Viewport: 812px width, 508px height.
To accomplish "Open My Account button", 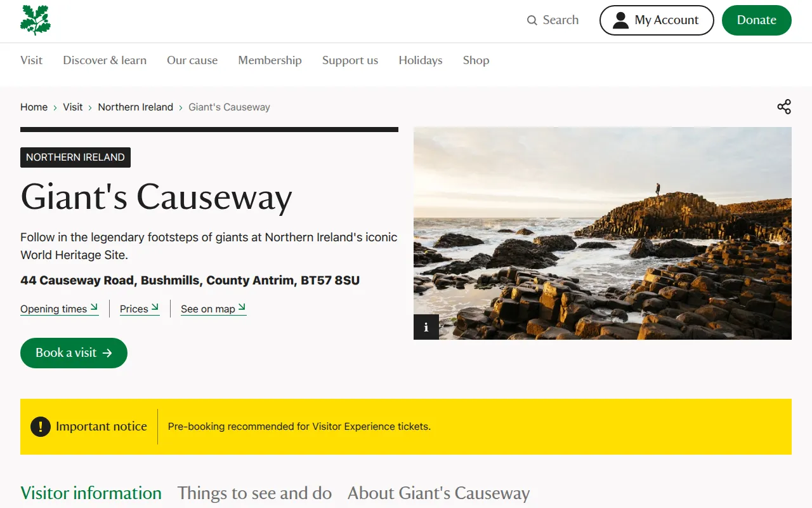I will [657, 20].
